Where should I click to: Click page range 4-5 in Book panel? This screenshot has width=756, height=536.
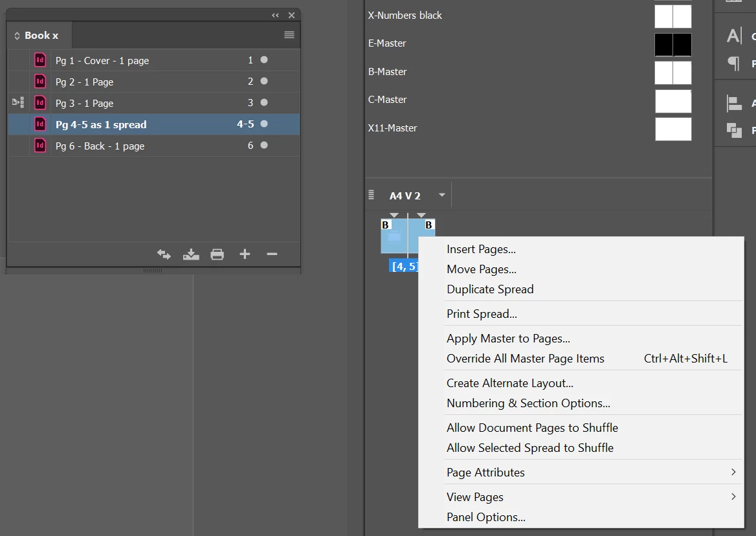pyautogui.click(x=245, y=124)
